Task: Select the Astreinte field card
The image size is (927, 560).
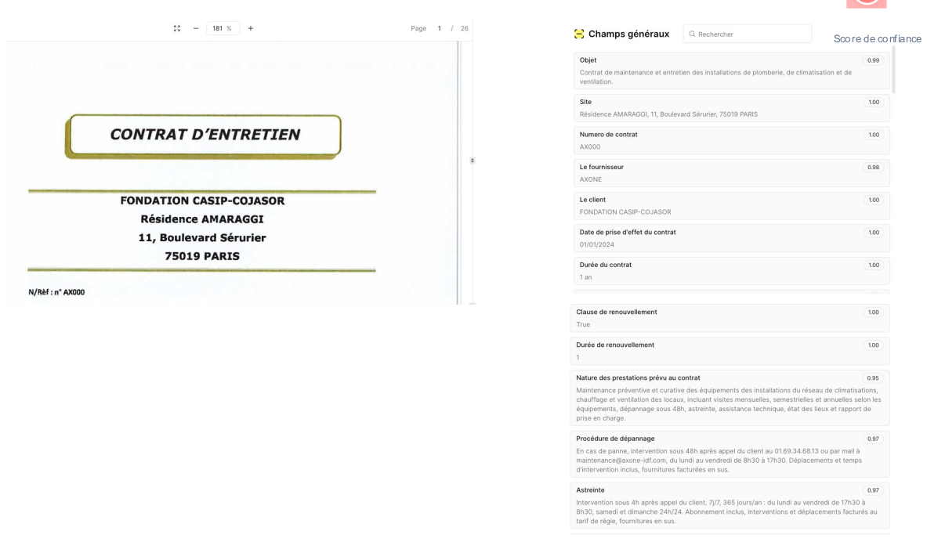Action: point(729,505)
